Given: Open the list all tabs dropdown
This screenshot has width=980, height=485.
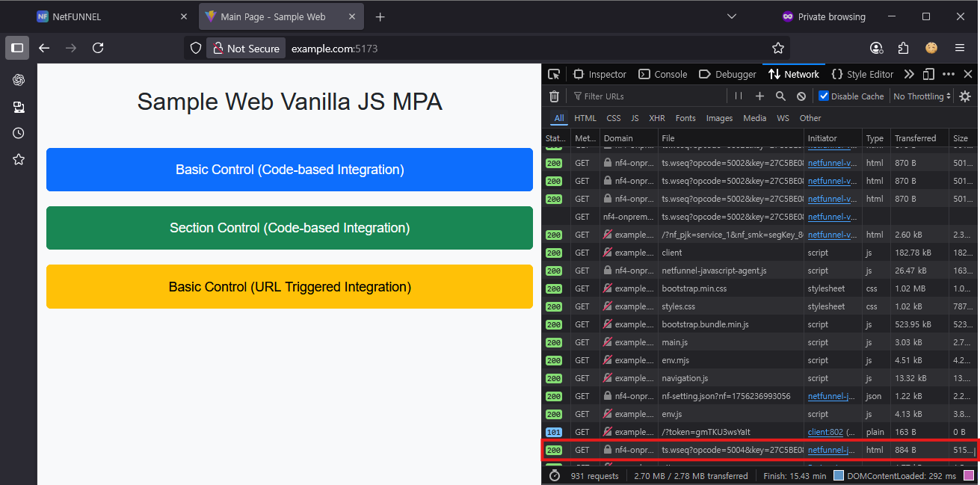Looking at the screenshot, I should pos(732,16).
